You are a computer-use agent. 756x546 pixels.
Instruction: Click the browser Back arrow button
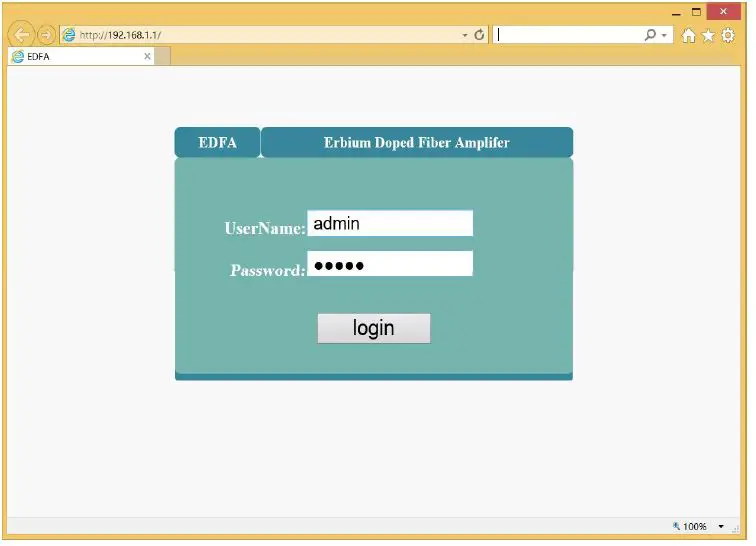pyautogui.click(x=21, y=35)
